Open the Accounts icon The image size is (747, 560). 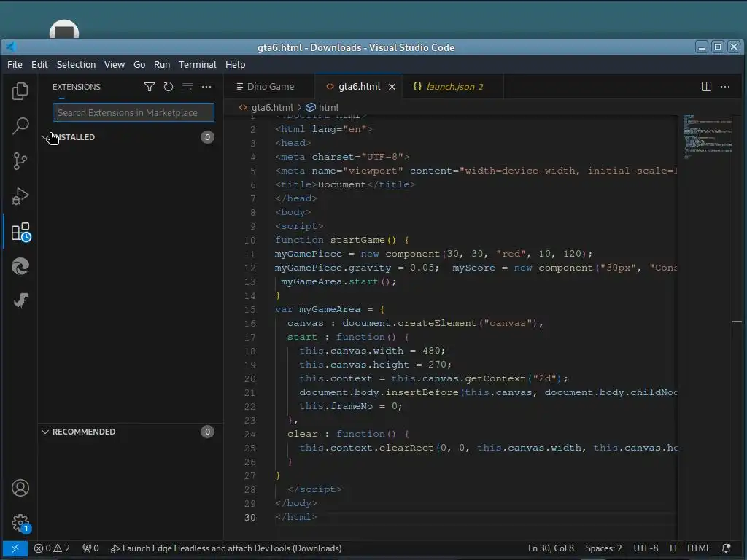20,488
